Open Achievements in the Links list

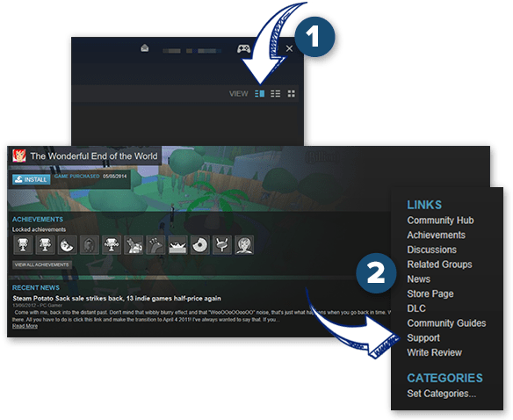click(x=436, y=235)
